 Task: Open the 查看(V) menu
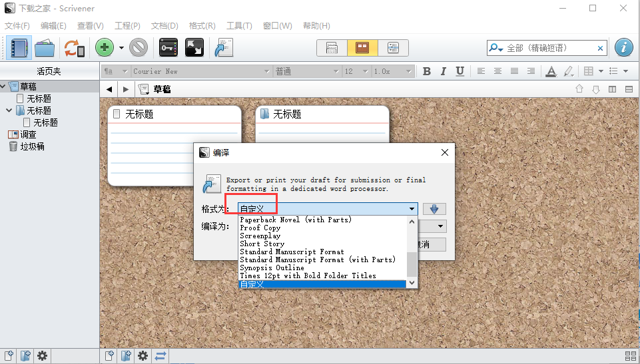[90, 26]
